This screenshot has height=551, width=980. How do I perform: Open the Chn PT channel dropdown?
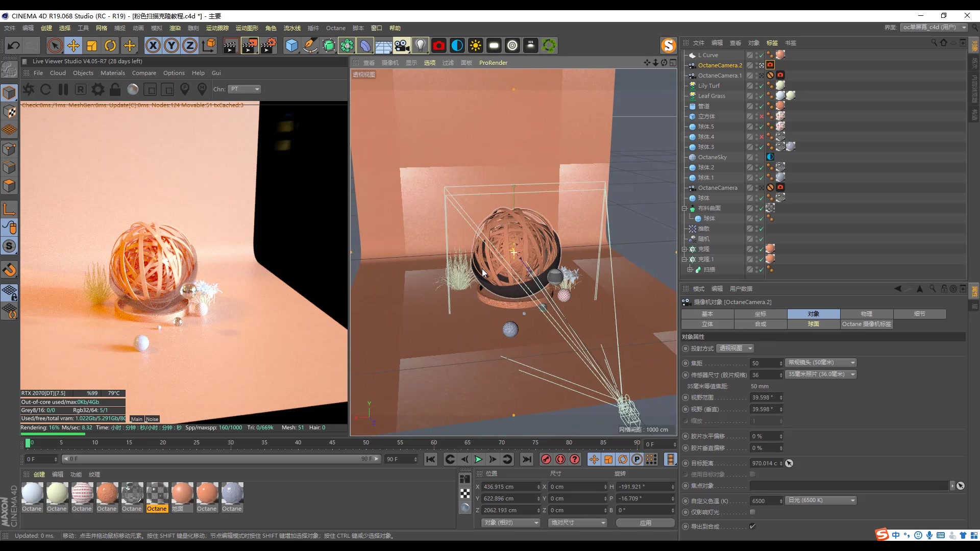[x=244, y=89]
